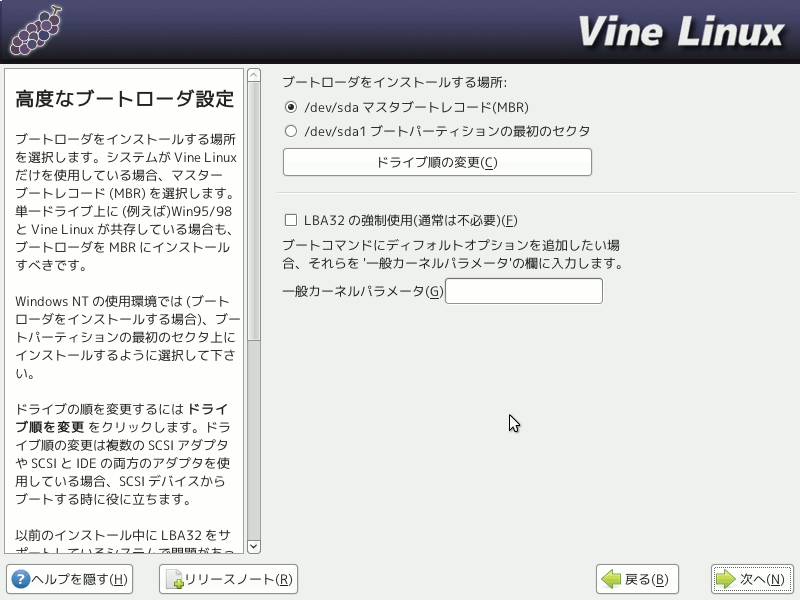
Task: Click the 高度なブートローダ設定 heading
Action: (x=125, y=99)
